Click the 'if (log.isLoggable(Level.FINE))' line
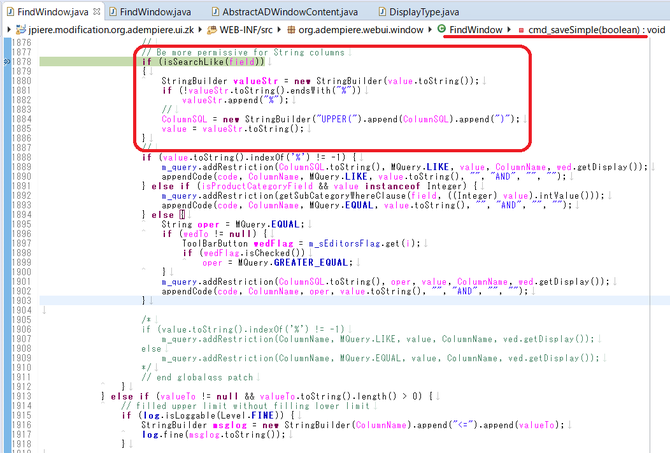Image resolution: width=670 pixels, height=453 pixels. (208, 415)
